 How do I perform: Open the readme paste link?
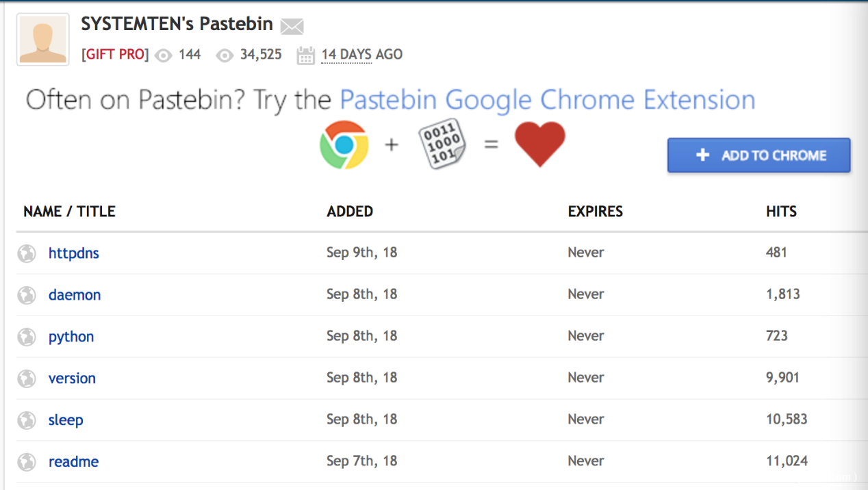click(x=73, y=462)
